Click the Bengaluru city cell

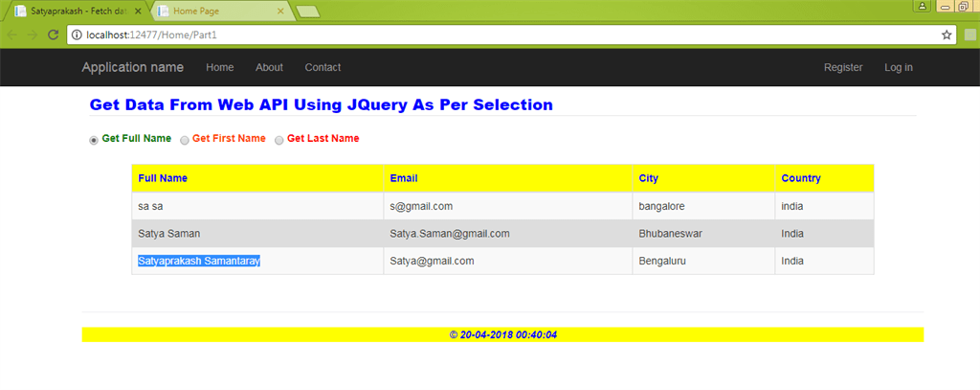coord(703,261)
